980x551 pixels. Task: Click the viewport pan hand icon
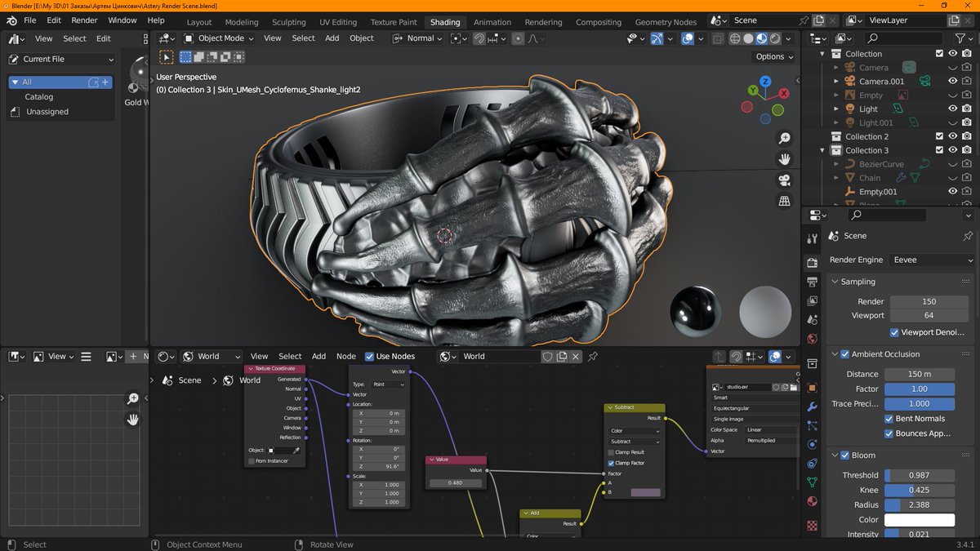[784, 159]
